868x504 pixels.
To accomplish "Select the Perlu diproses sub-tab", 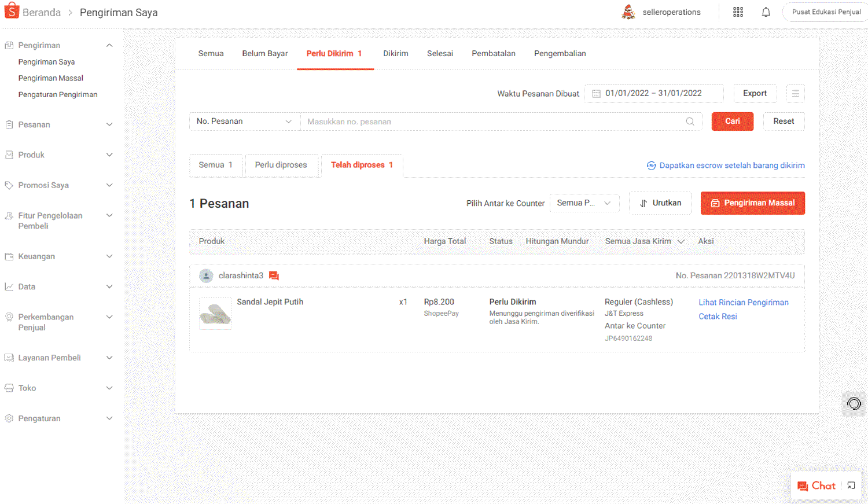I will (x=281, y=165).
